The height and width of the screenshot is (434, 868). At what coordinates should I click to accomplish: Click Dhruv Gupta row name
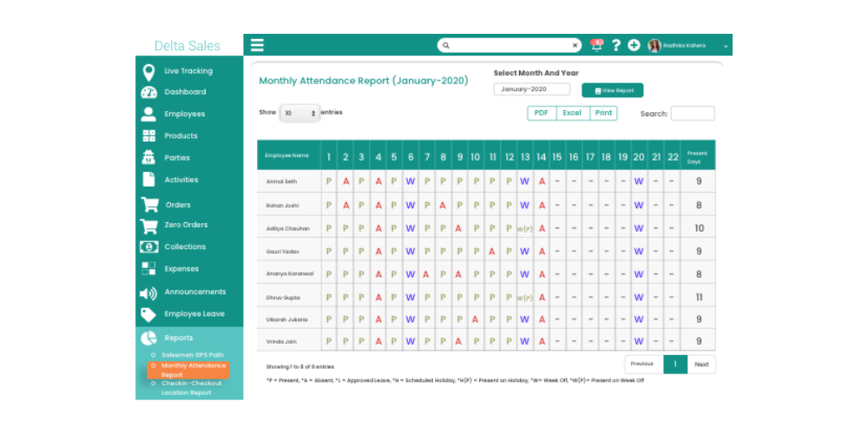click(x=283, y=297)
